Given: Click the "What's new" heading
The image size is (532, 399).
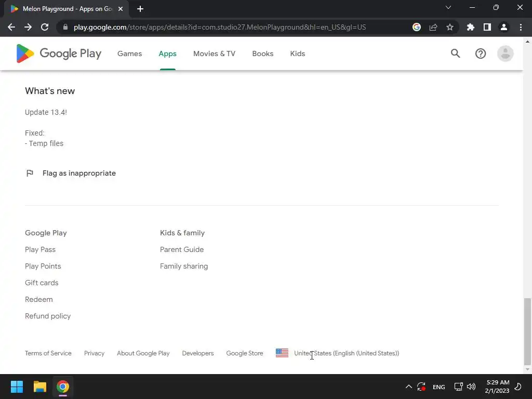Looking at the screenshot, I should (x=50, y=91).
